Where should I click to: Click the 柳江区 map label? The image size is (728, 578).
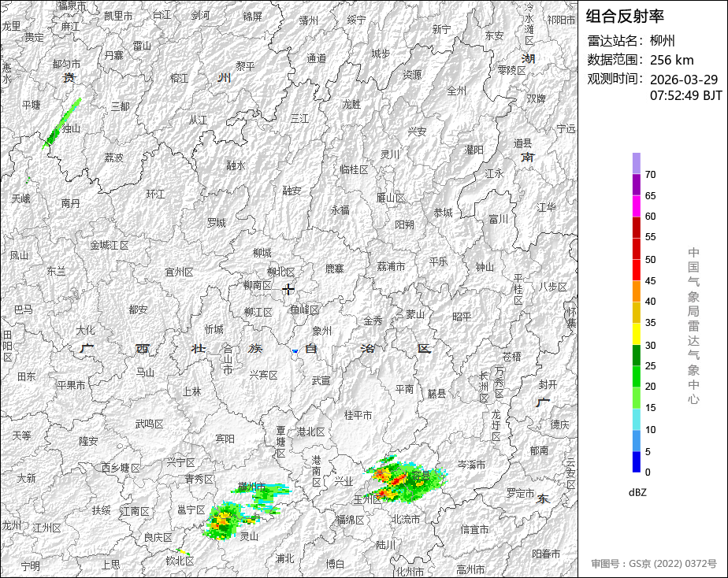258,312
